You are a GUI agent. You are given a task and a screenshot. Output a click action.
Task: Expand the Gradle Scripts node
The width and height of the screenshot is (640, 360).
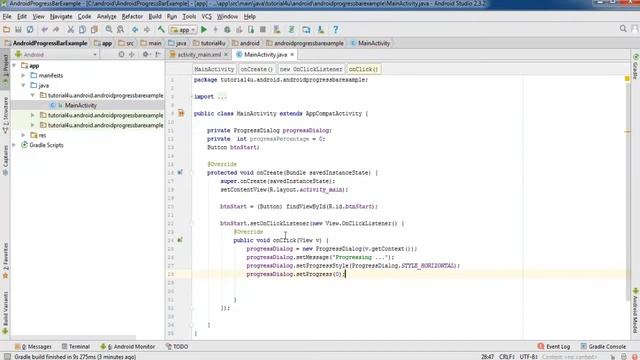pos(15,145)
